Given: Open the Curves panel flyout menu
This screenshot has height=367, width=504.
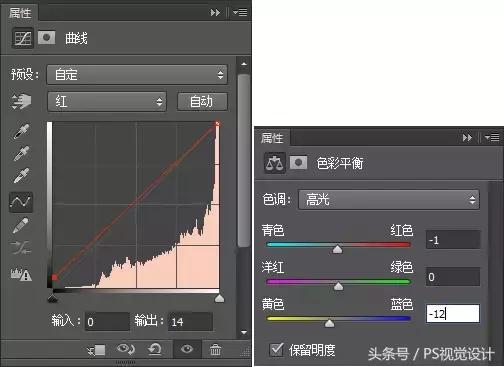Looking at the screenshot, I should pos(240,13).
